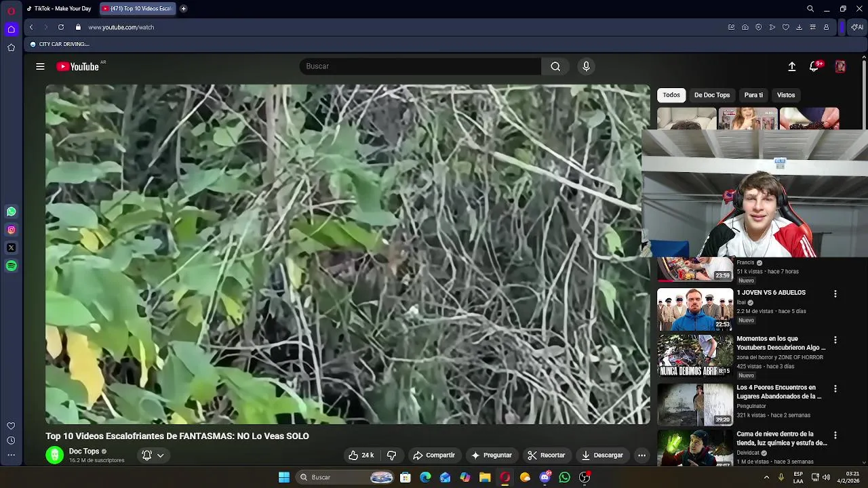Open Opera downloads icon in toolbar

[800, 27]
